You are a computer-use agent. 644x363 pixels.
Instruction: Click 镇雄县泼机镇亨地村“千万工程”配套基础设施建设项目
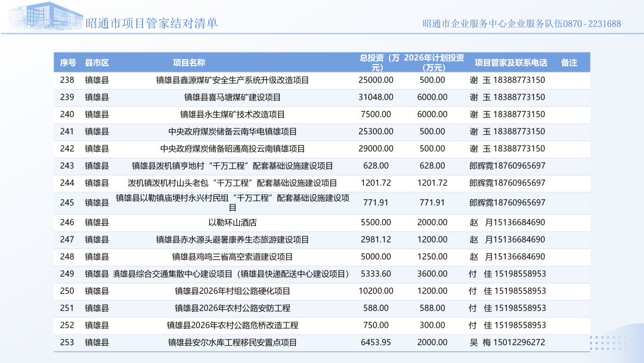pyautogui.click(x=233, y=166)
